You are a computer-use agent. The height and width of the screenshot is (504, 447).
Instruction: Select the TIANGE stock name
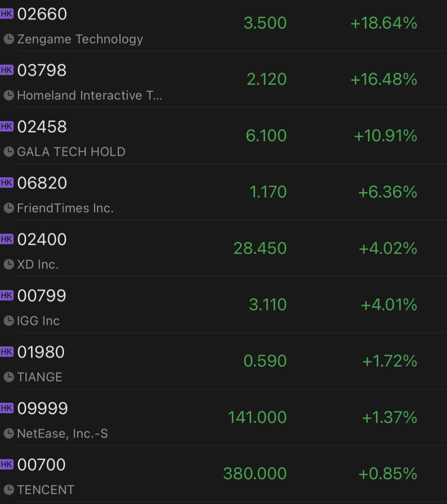pos(39,377)
